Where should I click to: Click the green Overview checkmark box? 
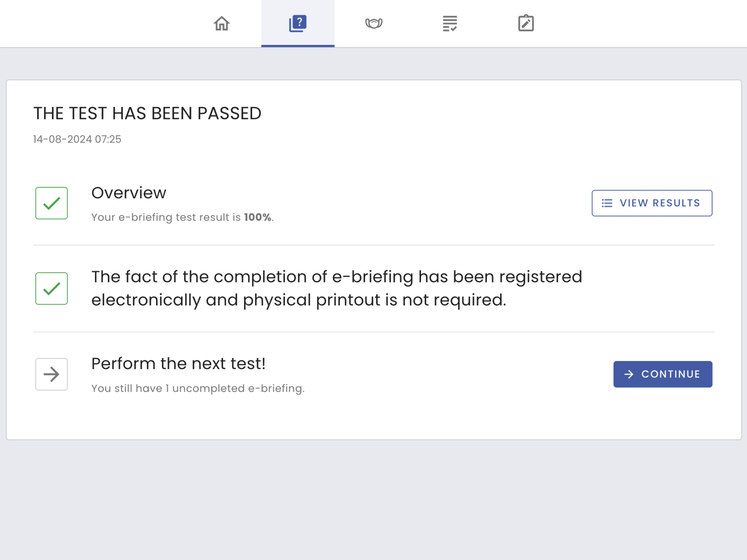[x=52, y=203]
